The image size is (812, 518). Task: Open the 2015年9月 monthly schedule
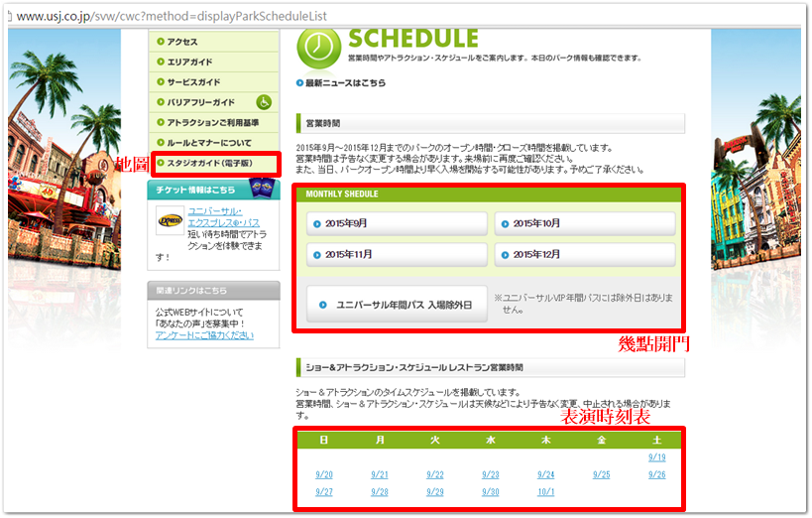tap(397, 223)
